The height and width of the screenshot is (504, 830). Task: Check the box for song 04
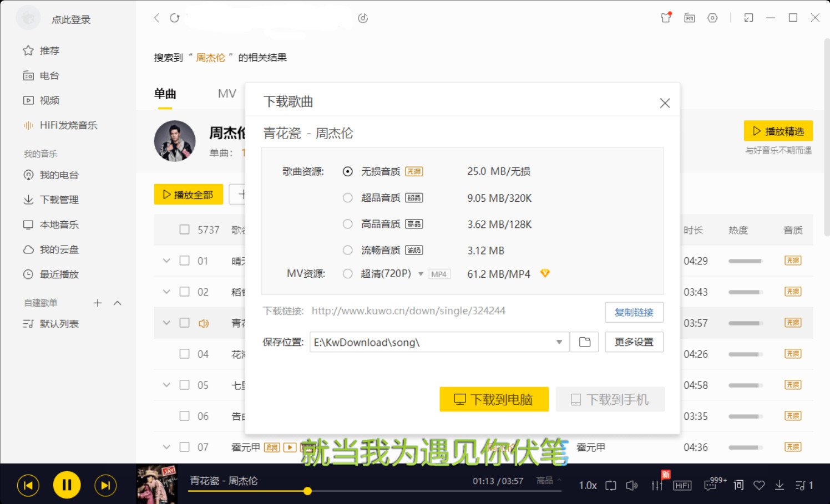pyautogui.click(x=185, y=354)
